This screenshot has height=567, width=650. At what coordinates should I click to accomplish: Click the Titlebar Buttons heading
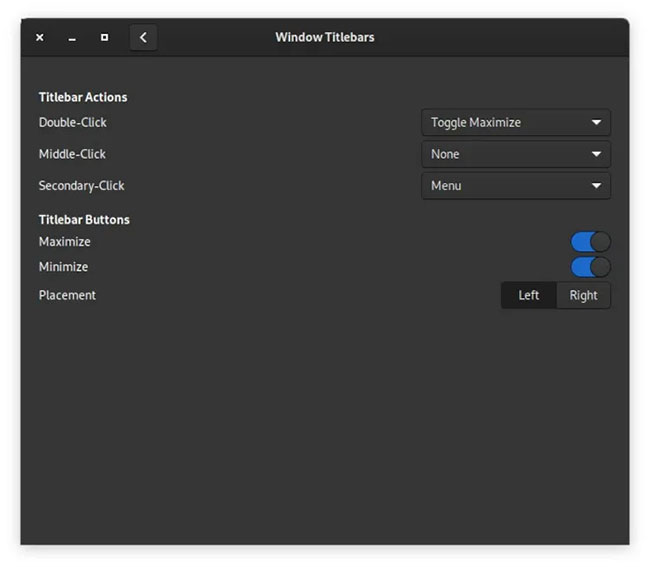(84, 219)
